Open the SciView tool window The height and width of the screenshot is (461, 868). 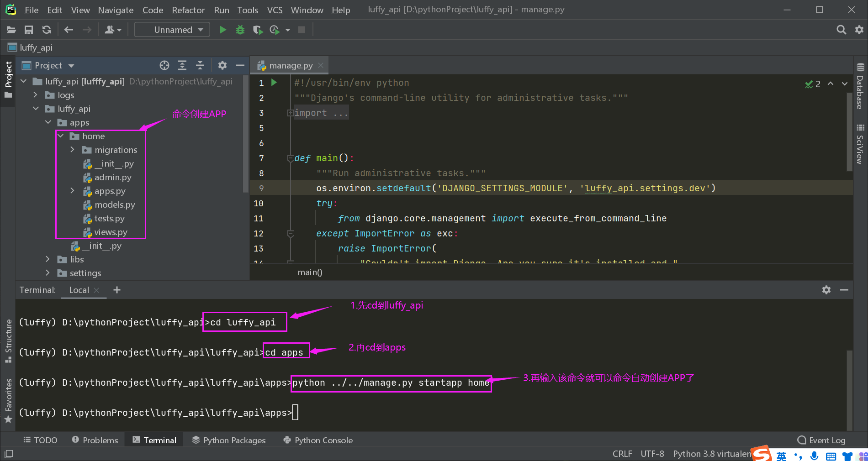[x=860, y=144]
